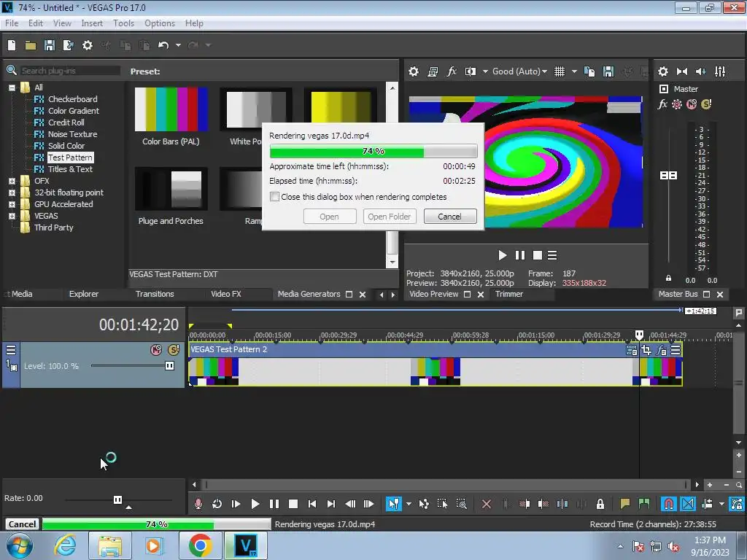Viewport: 747px width, 560px height.
Task: Open a project with the folder icon
Action: tap(31, 45)
